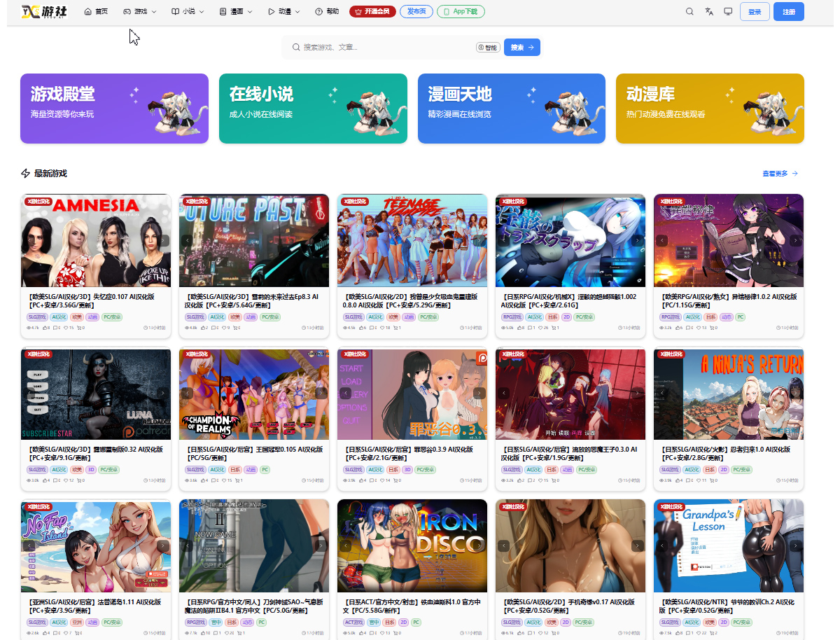The width and height of the screenshot is (840, 640).
Task: Select the 首页 menu item
Action: click(x=100, y=11)
